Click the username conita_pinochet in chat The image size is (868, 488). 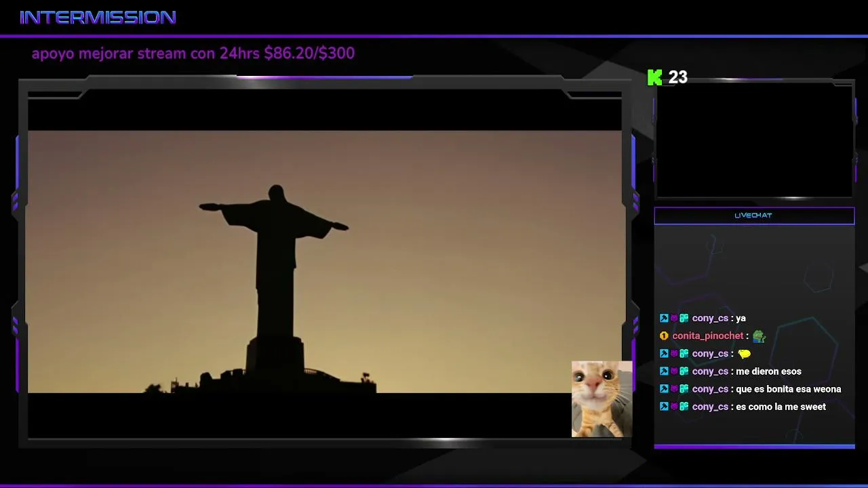pos(708,336)
